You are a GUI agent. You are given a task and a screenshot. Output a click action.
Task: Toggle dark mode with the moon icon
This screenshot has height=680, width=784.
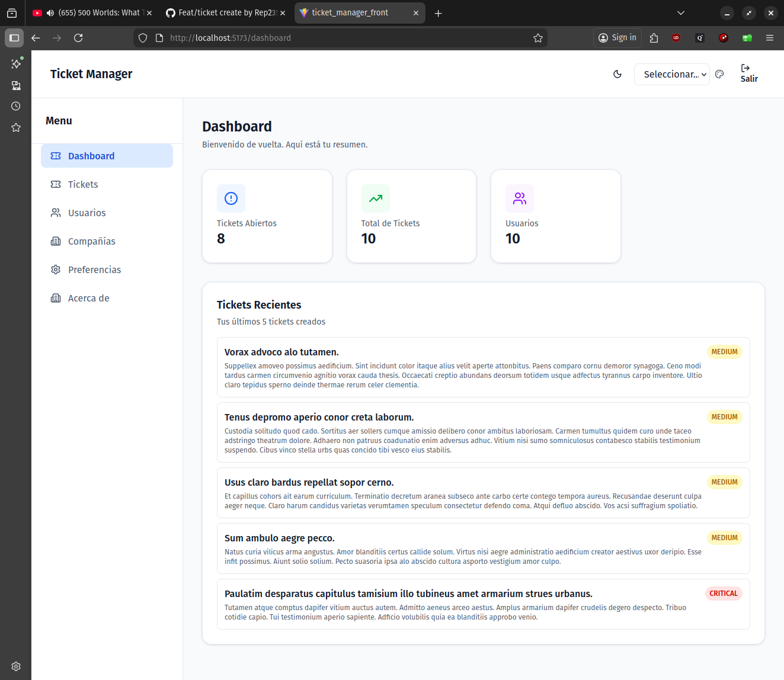click(617, 74)
